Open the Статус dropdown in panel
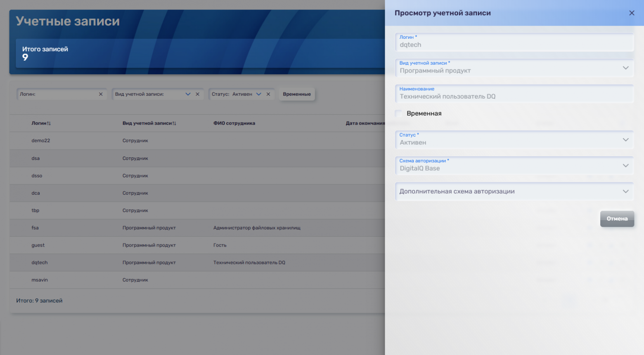The width and height of the screenshot is (644, 355). click(625, 140)
